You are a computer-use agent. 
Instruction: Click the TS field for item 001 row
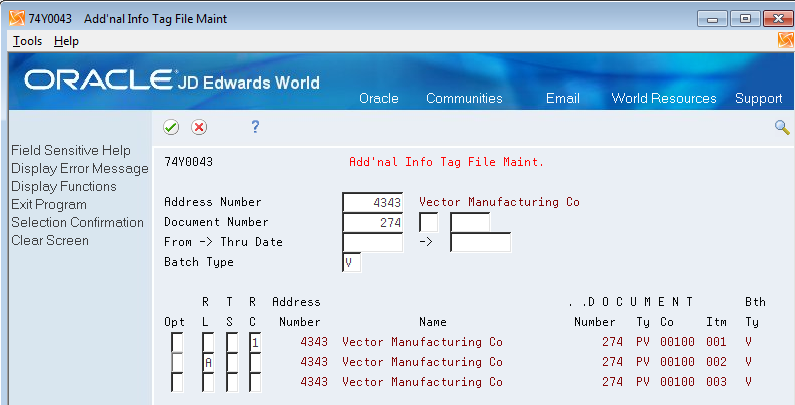(232, 342)
